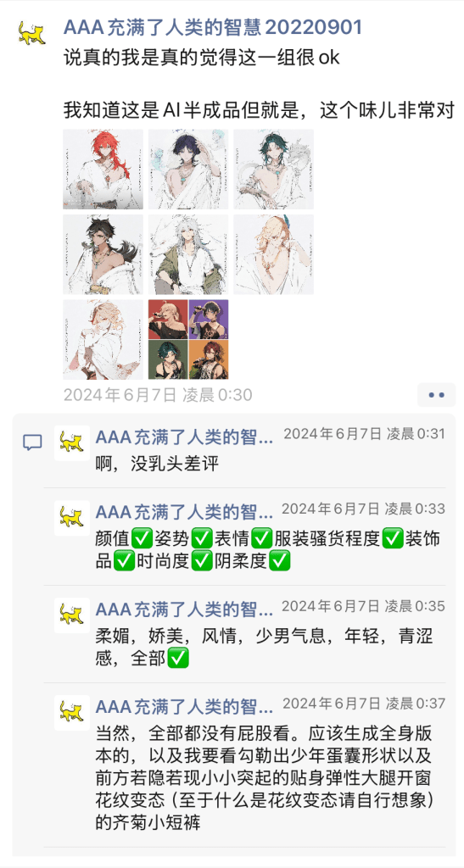Click the comment bubble icon
The width and height of the screenshot is (464, 868).
(x=32, y=442)
